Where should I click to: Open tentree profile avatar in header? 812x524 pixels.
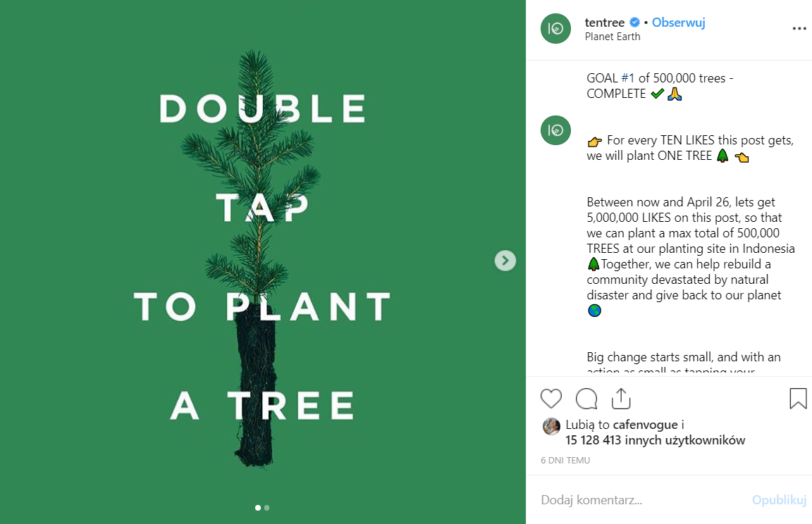tap(555, 29)
